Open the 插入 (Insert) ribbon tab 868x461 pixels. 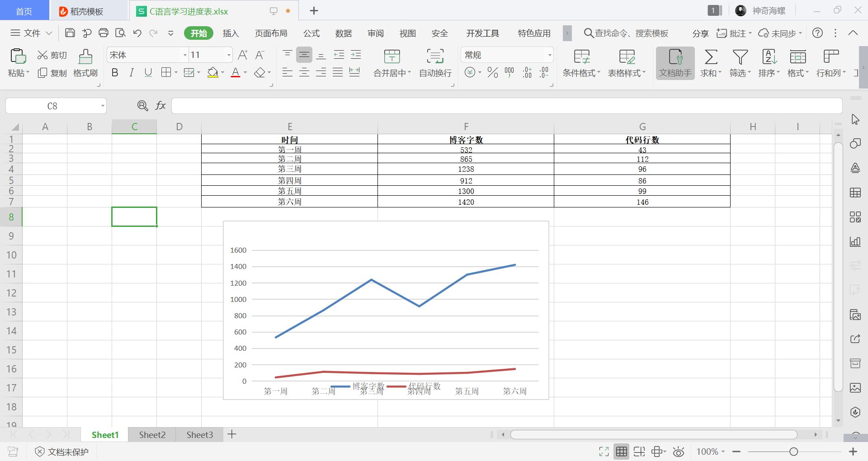pos(231,33)
